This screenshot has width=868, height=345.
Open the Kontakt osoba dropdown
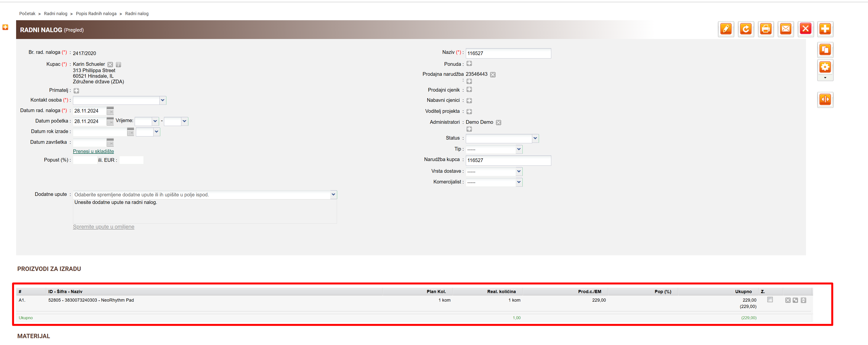click(x=163, y=100)
